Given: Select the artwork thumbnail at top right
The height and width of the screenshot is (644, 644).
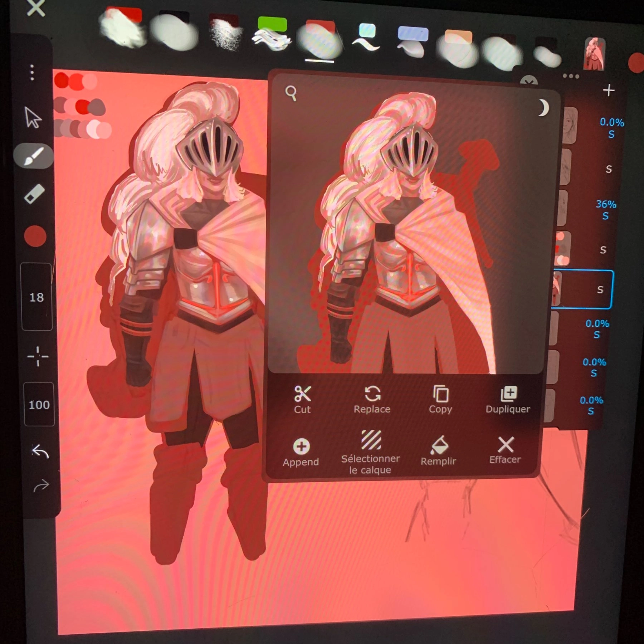Looking at the screenshot, I should point(594,53).
